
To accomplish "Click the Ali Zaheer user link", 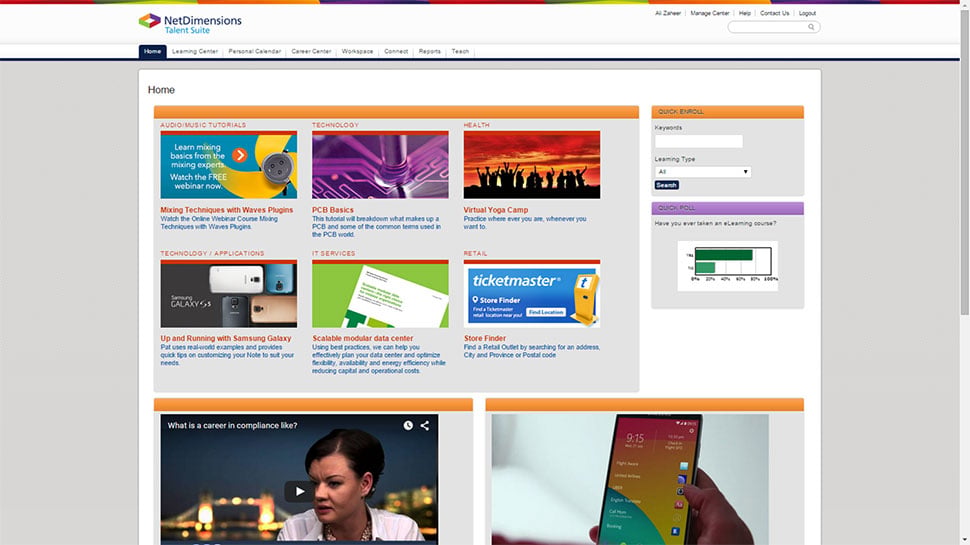I will (x=667, y=13).
